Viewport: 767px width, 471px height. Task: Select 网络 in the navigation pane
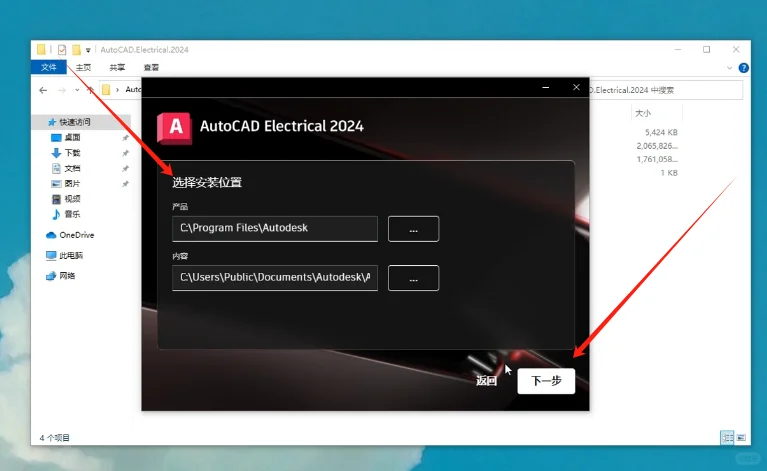[x=67, y=275]
